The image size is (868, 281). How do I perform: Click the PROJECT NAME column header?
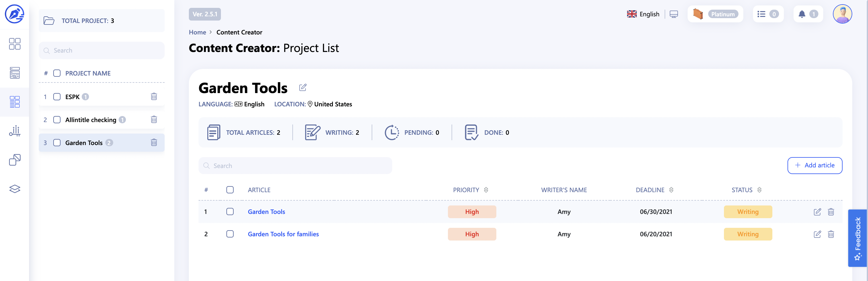(x=88, y=73)
